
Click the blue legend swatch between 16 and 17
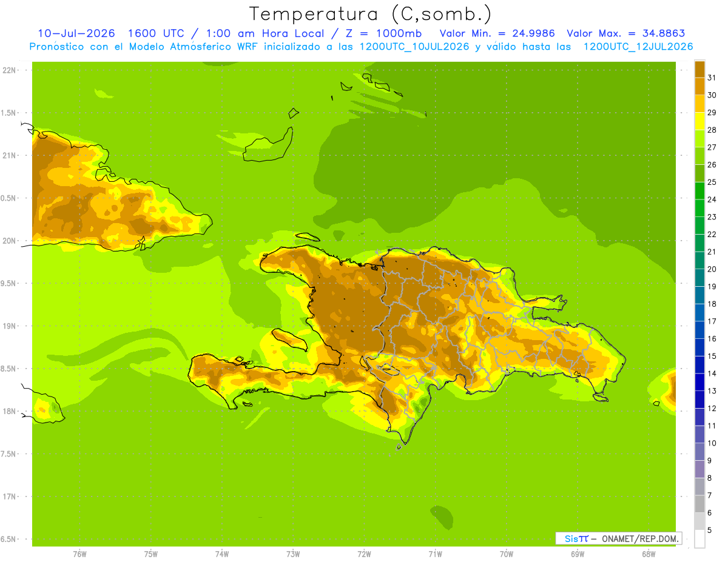tap(699, 329)
